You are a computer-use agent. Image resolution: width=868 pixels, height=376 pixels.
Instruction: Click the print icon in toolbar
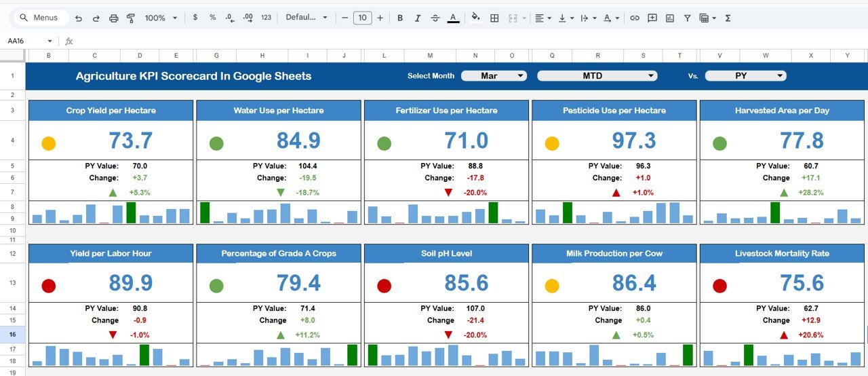coord(114,18)
